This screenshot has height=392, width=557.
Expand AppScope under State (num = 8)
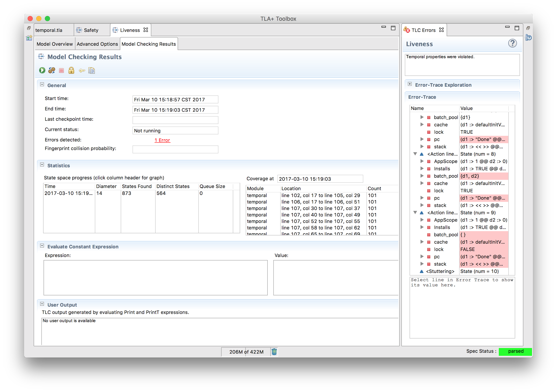click(422, 161)
